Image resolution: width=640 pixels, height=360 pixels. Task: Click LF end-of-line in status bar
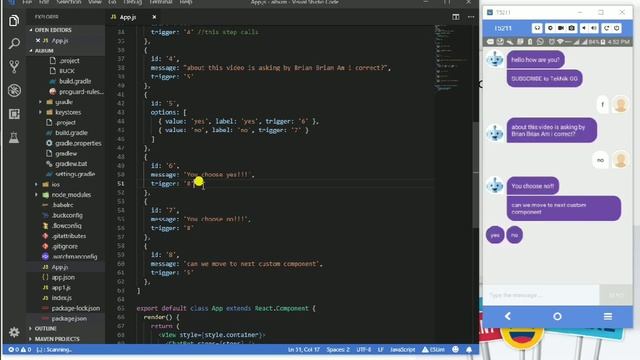pos(380,349)
